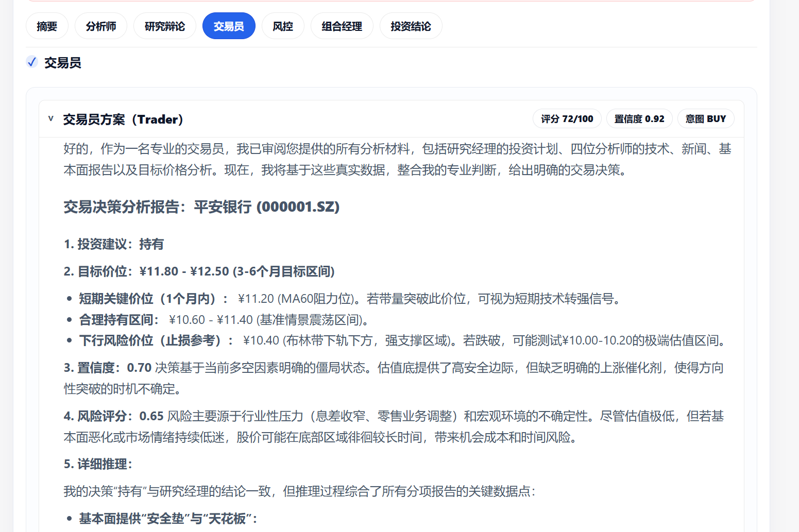Click the 3. 置信度：0.70 paragraph
This screenshot has height=532, width=799.
pyautogui.click(x=394, y=378)
